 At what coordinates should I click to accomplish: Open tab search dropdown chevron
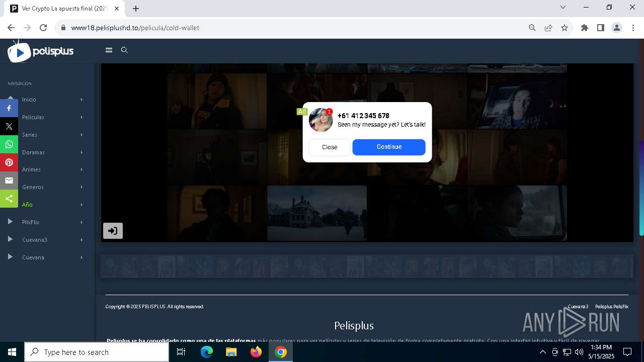(563, 7)
